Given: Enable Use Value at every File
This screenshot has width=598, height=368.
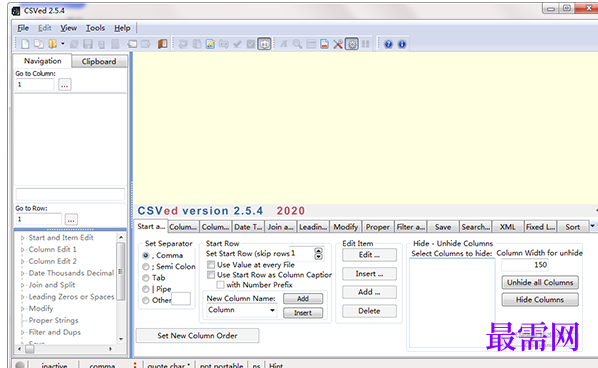Looking at the screenshot, I should coord(211,265).
